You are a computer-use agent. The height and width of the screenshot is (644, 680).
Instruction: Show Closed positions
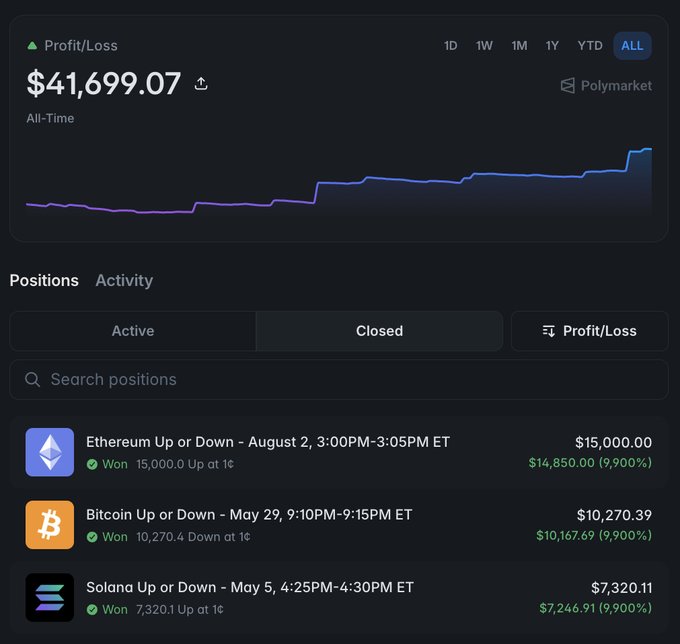tap(379, 331)
